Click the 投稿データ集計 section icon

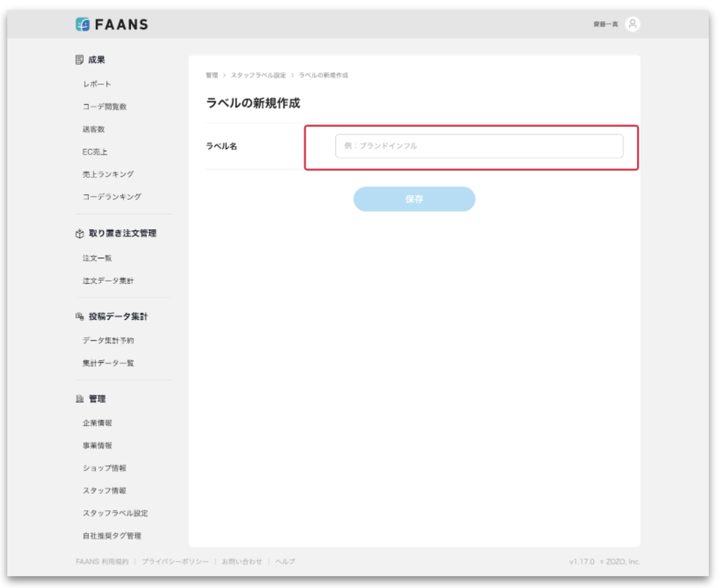pyautogui.click(x=80, y=317)
